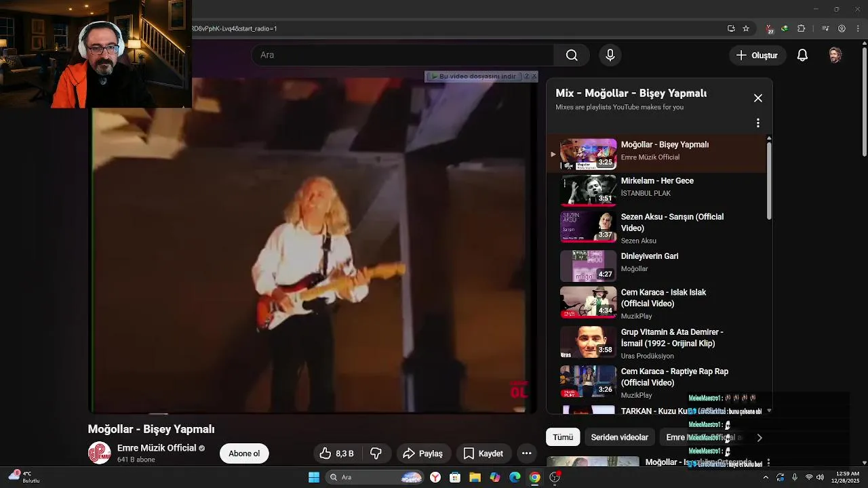Click Windows taskbar Ara search box
Viewport: 868px width, 488px height.
(x=375, y=477)
